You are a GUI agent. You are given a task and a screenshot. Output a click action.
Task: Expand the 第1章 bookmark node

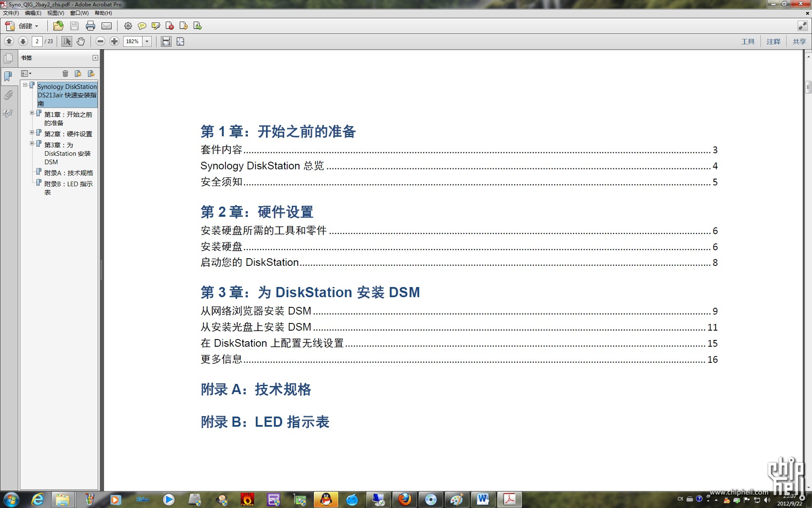pyautogui.click(x=32, y=113)
